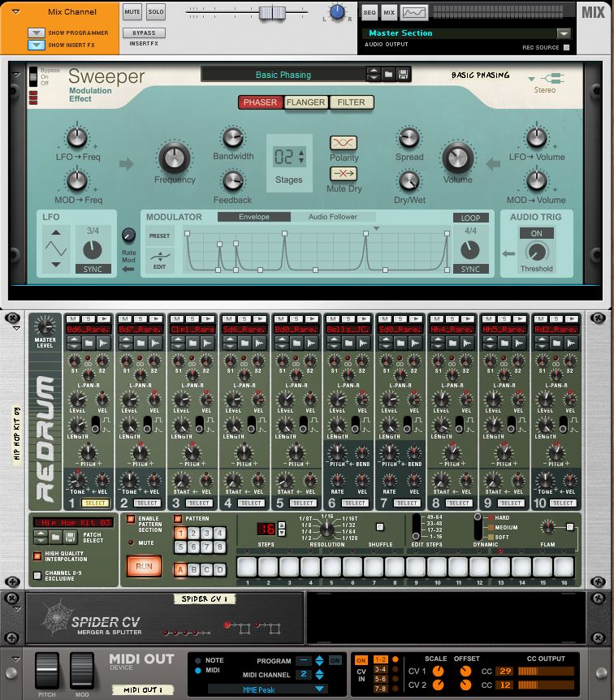Image resolution: width=614 pixels, height=700 pixels.
Task: Switch Sweeper to Filter mode
Action: [x=352, y=102]
